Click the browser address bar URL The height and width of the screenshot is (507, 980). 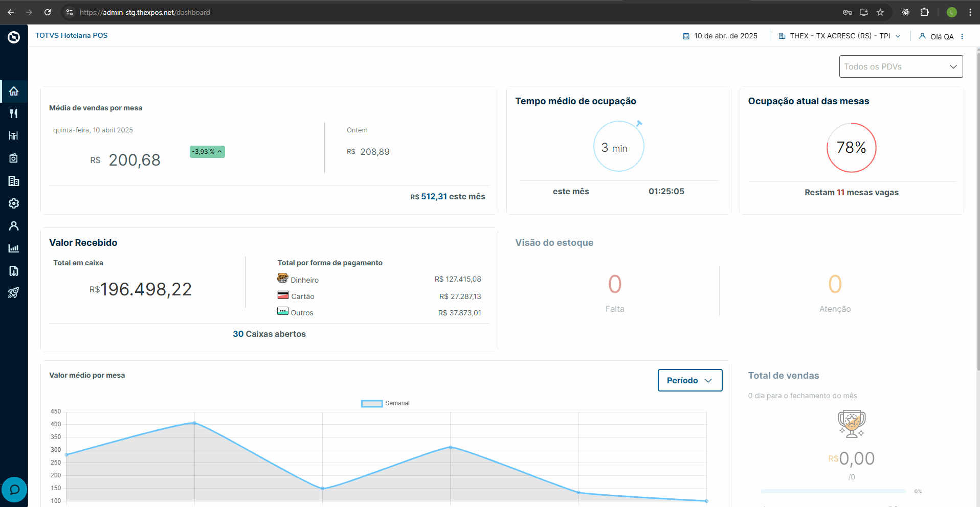[145, 12]
